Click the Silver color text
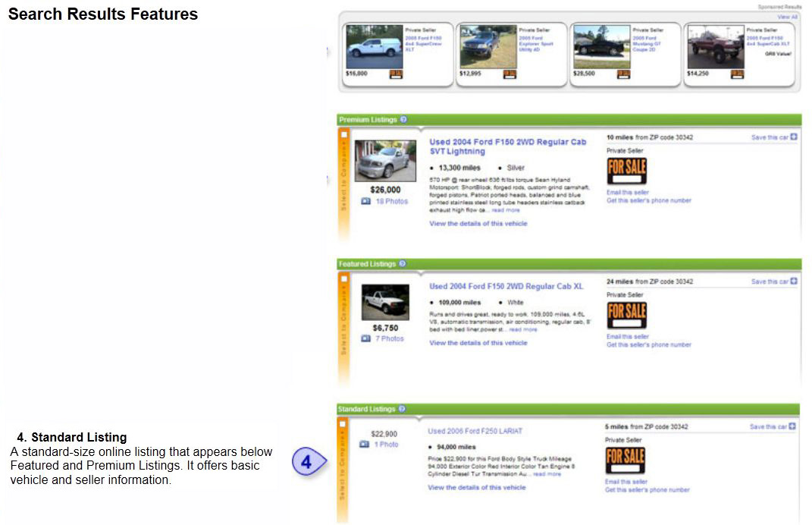This screenshot has width=812, height=525. (x=516, y=168)
